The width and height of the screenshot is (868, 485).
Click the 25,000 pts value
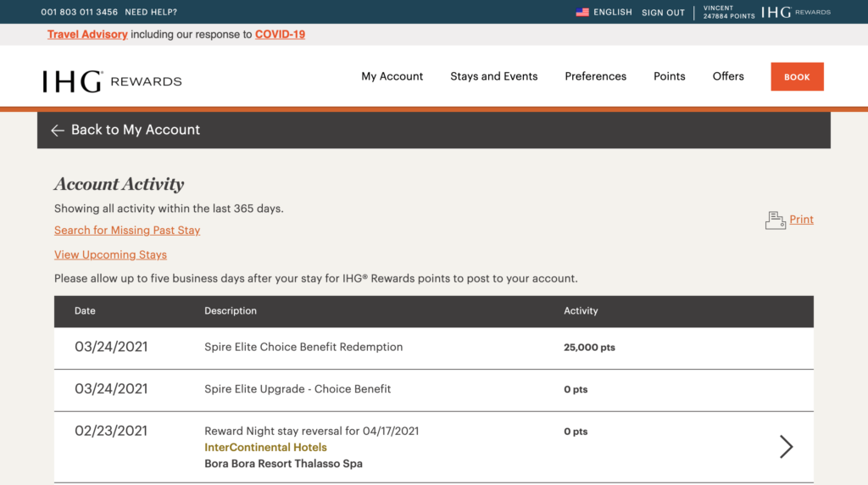[x=590, y=348]
